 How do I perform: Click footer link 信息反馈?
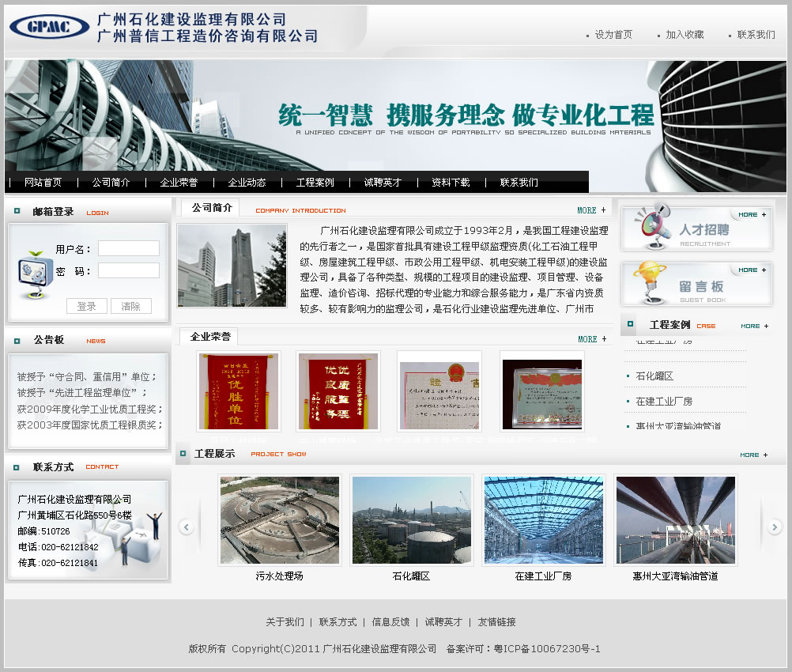(x=390, y=622)
